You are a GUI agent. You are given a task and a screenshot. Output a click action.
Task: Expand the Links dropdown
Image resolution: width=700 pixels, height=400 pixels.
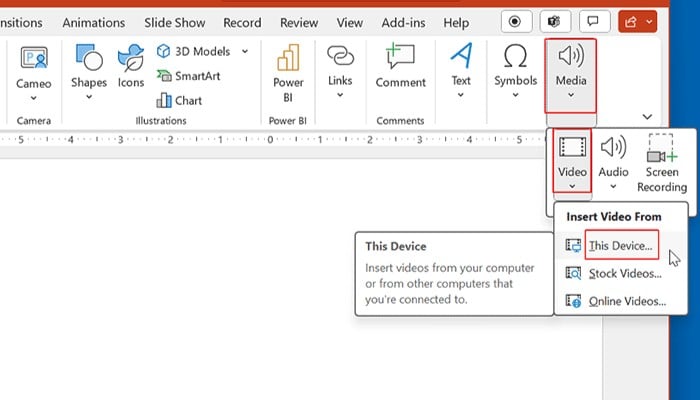click(341, 70)
